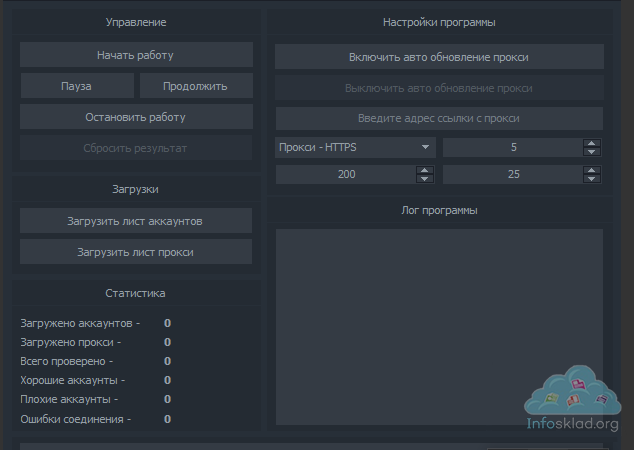This screenshot has width=634, height=450.
Task: Increase the spinner value showing 200
Action: (x=425, y=170)
